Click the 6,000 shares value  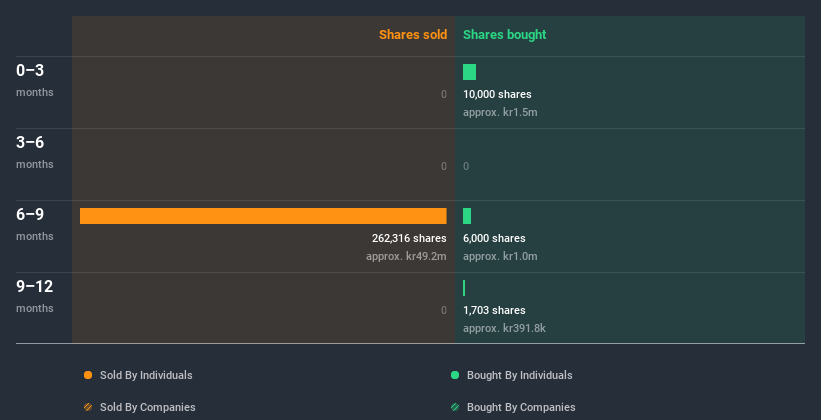pyautogui.click(x=494, y=238)
